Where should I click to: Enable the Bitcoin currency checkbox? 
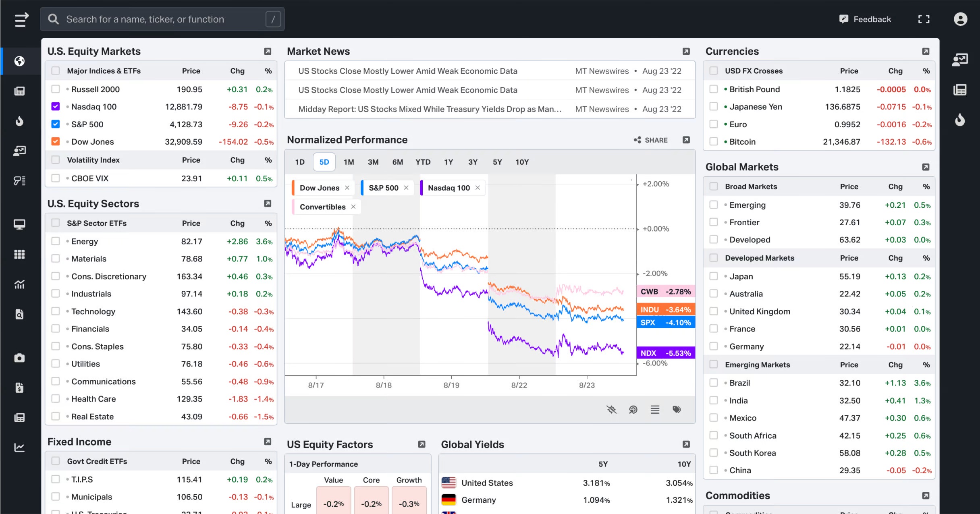click(713, 142)
